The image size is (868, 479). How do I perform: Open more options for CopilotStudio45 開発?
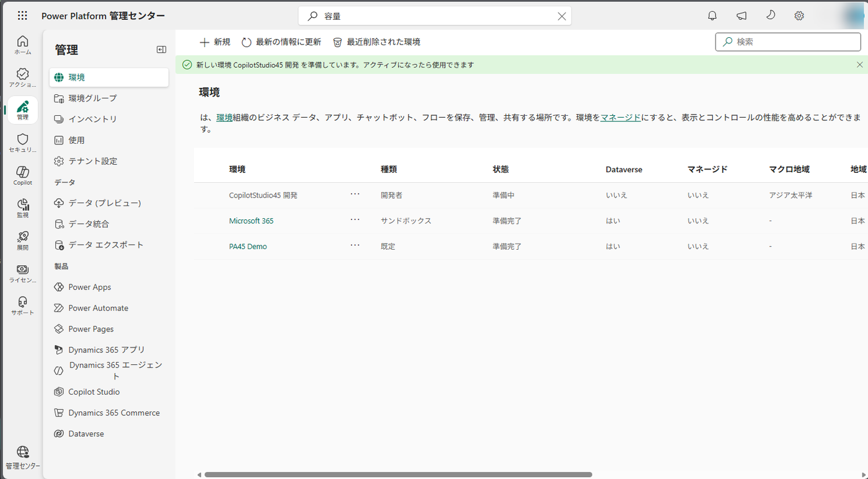pyautogui.click(x=355, y=194)
